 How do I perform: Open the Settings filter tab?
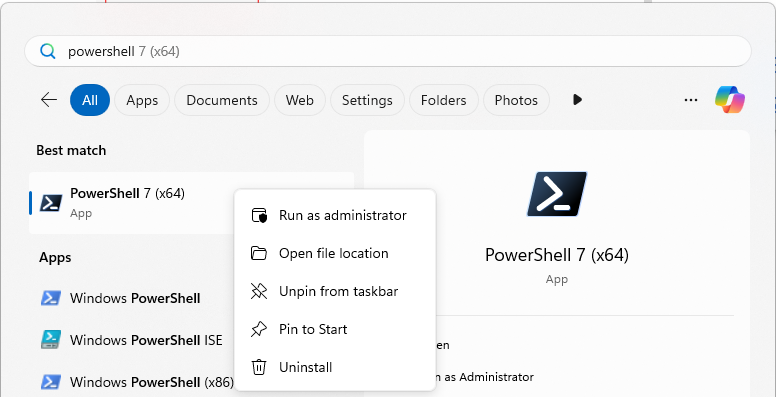[367, 100]
